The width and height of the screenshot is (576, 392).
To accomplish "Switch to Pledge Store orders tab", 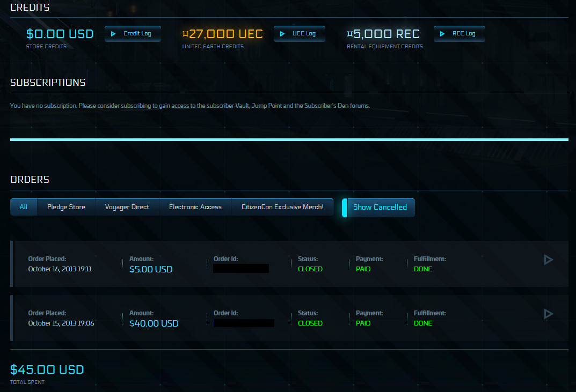I will pos(66,207).
